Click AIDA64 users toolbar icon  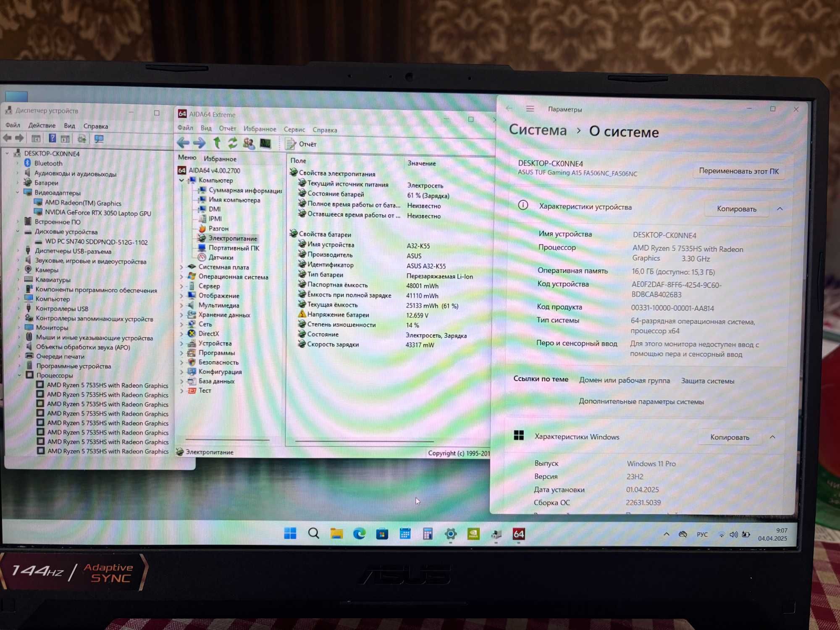249,143
